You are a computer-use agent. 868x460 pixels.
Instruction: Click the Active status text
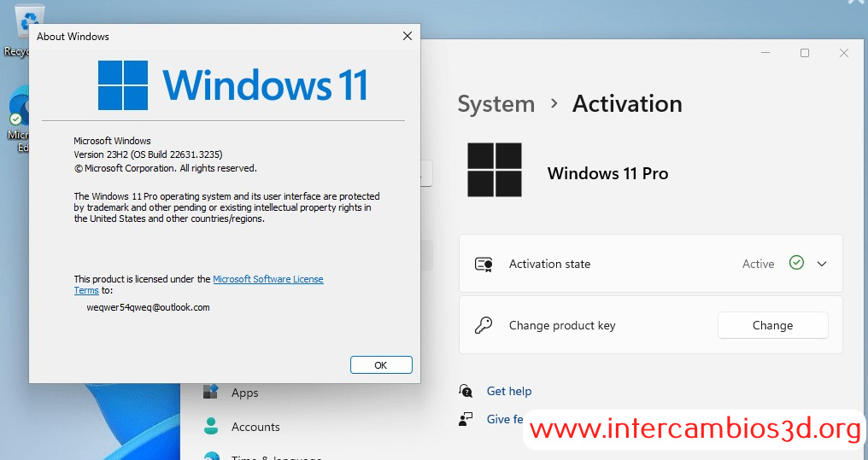pos(758,264)
